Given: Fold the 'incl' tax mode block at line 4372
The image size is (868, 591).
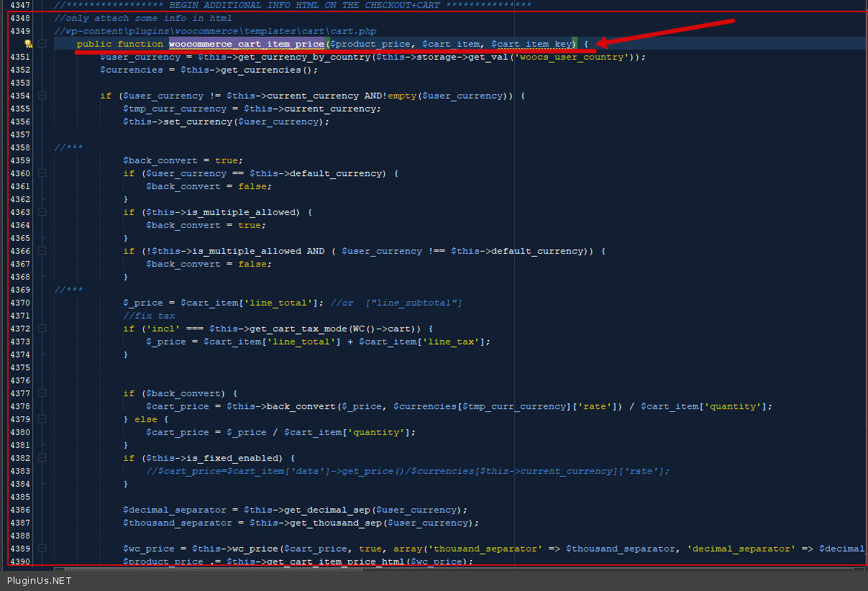Looking at the screenshot, I should [42, 329].
